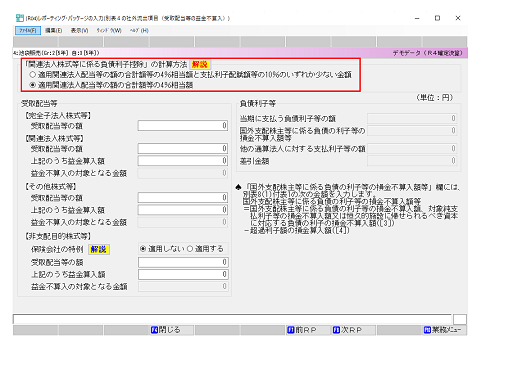Click the 前RP function button

(x=308, y=330)
